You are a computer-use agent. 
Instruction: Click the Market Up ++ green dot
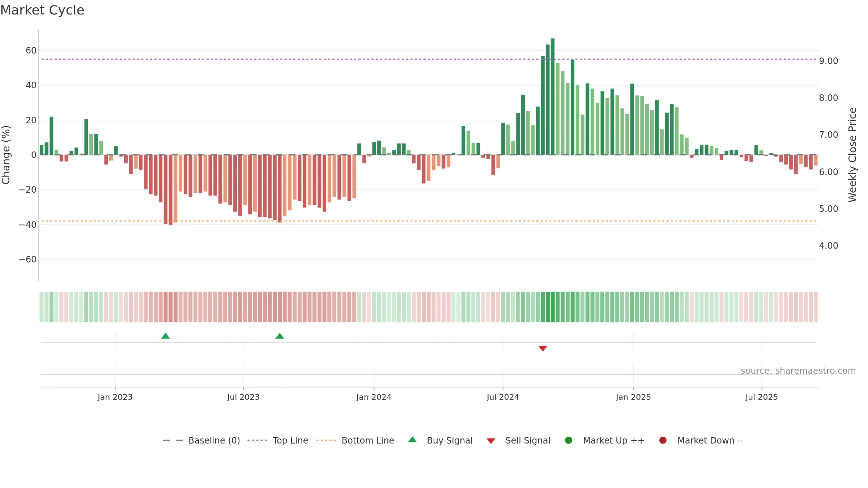pyautogui.click(x=569, y=440)
